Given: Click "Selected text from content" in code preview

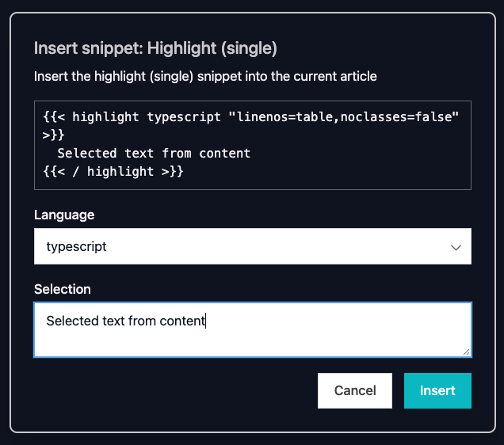Looking at the screenshot, I should (x=154, y=153).
